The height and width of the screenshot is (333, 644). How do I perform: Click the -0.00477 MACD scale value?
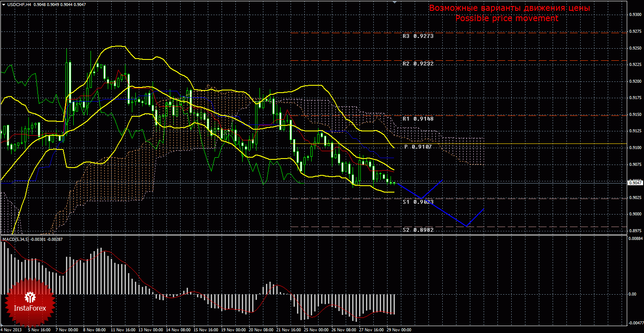click(635, 322)
